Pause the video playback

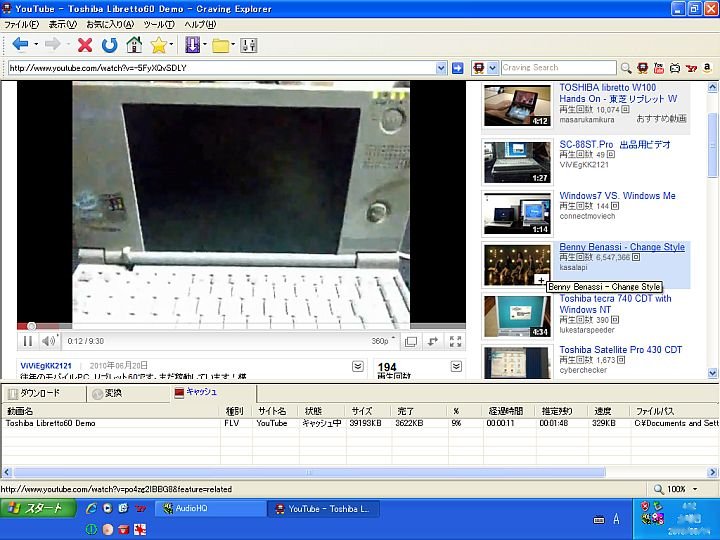28,341
